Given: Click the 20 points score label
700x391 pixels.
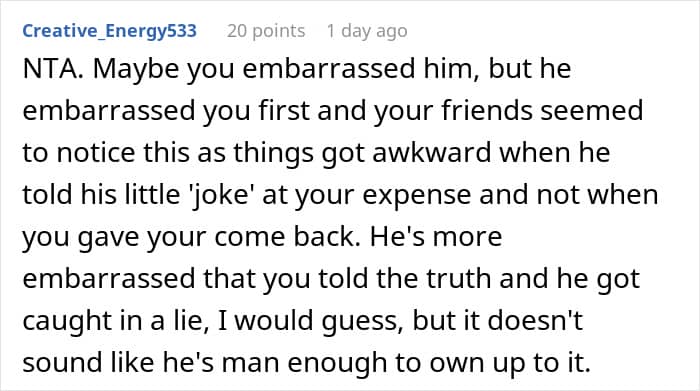Looking at the screenshot, I should [x=266, y=31].
